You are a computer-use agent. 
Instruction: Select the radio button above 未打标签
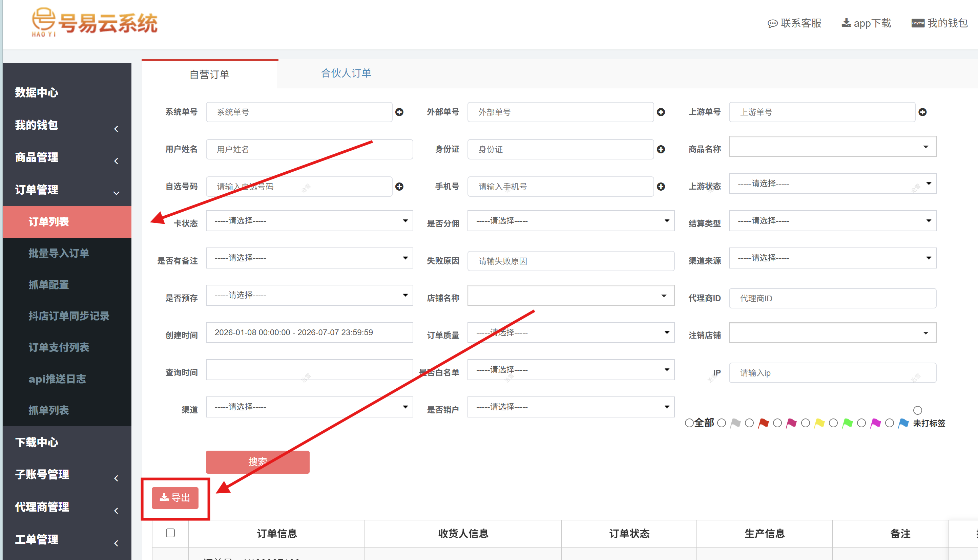[918, 410]
